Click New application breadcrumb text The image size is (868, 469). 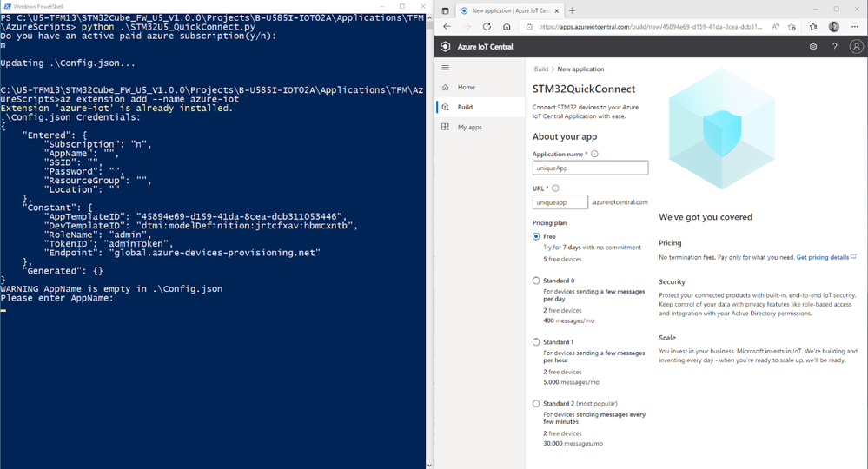coord(580,69)
